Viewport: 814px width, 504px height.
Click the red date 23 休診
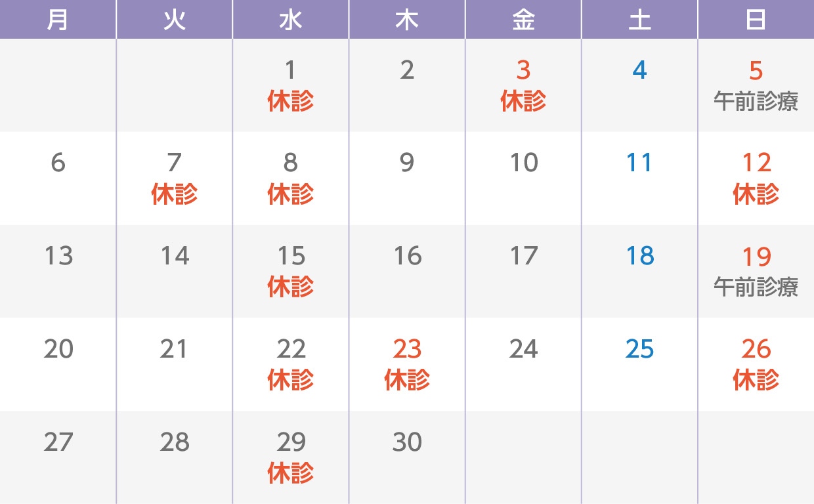click(x=407, y=364)
